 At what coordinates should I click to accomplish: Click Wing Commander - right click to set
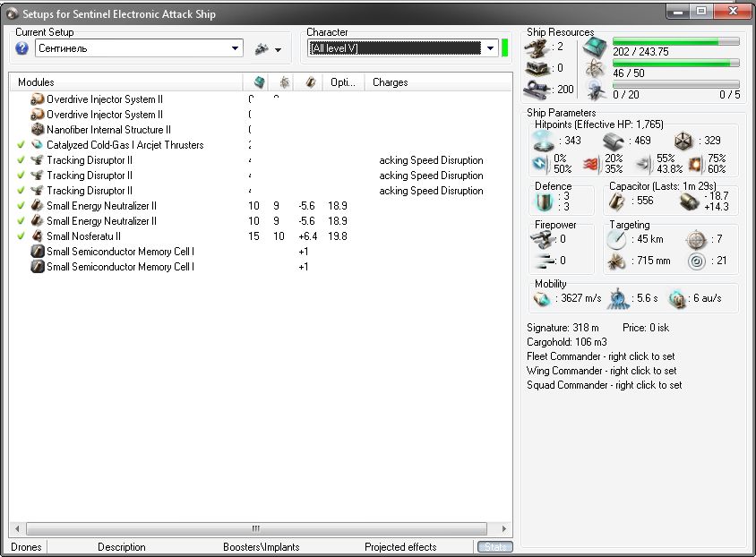tap(601, 371)
